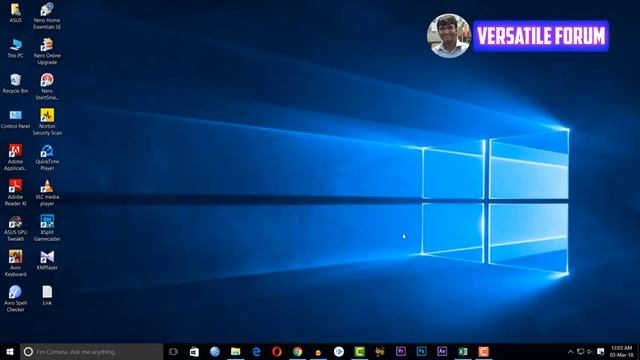The height and width of the screenshot is (360, 640).
Task: Launch Microsoft Edge from the taskbar
Action: [x=256, y=351]
